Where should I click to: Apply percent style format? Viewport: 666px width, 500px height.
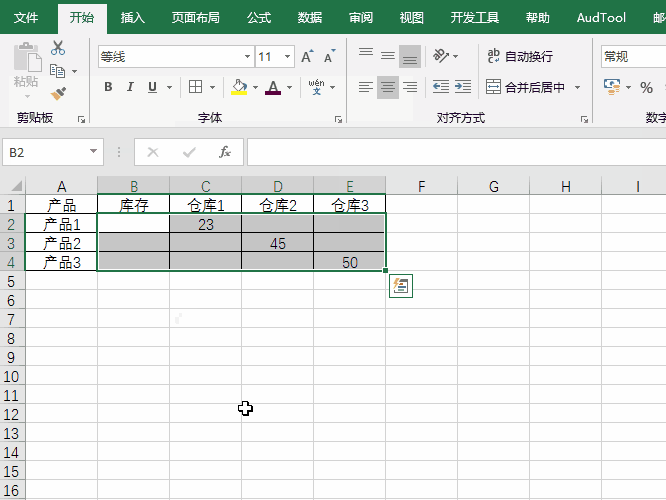(646, 88)
